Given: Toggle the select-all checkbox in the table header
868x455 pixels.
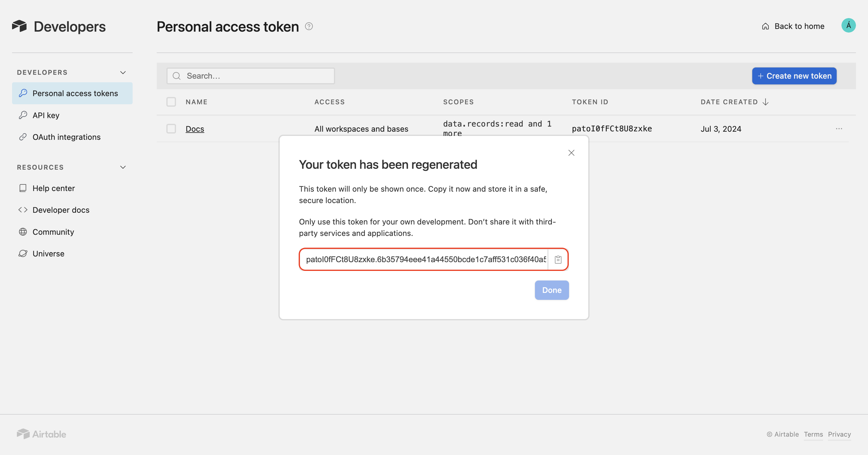Looking at the screenshot, I should tap(171, 102).
